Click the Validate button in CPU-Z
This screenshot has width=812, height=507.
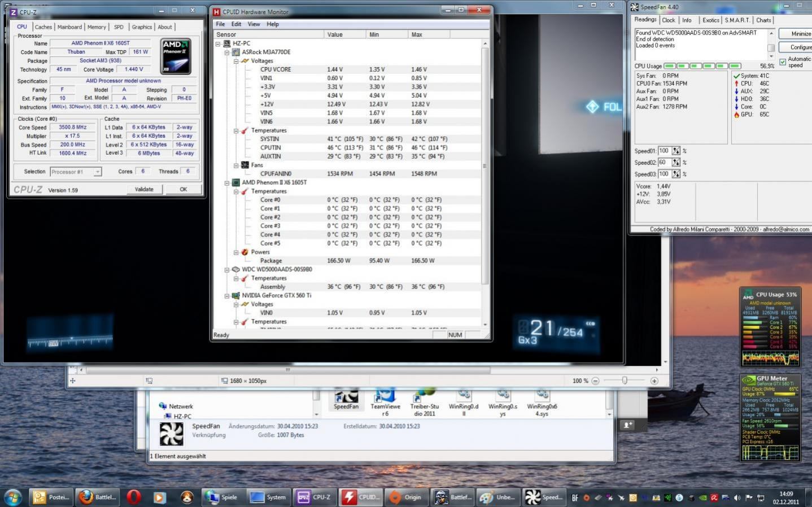[x=144, y=190]
